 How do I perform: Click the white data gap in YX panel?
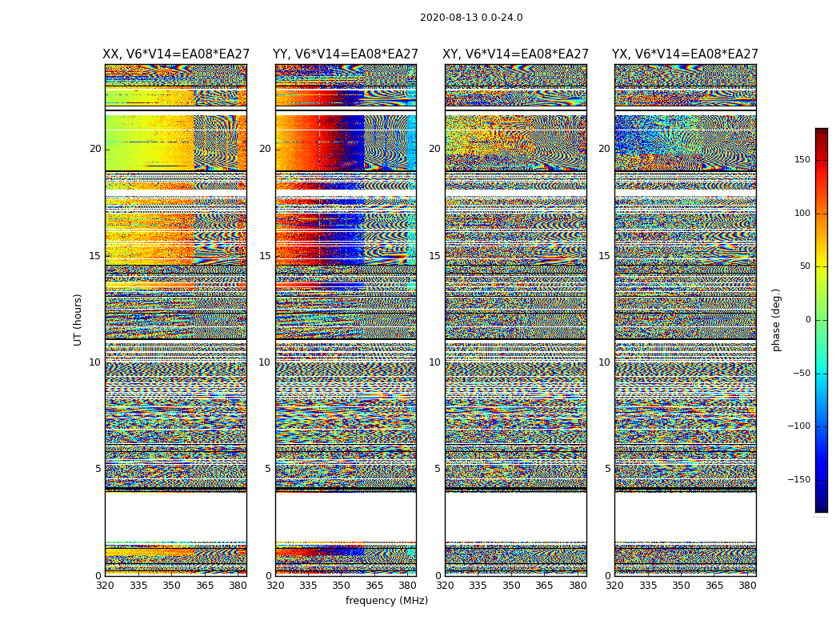pos(685,516)
